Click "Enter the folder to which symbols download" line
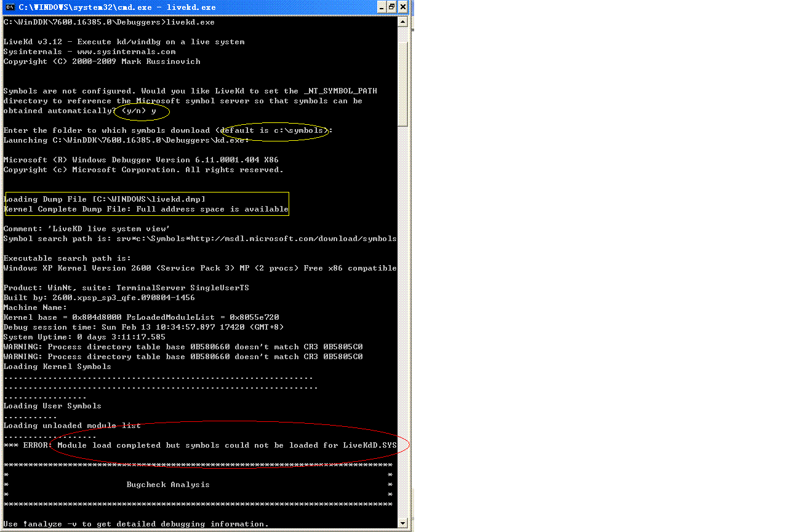Viewport: 800px width, 532px height. tap(169, 130)
